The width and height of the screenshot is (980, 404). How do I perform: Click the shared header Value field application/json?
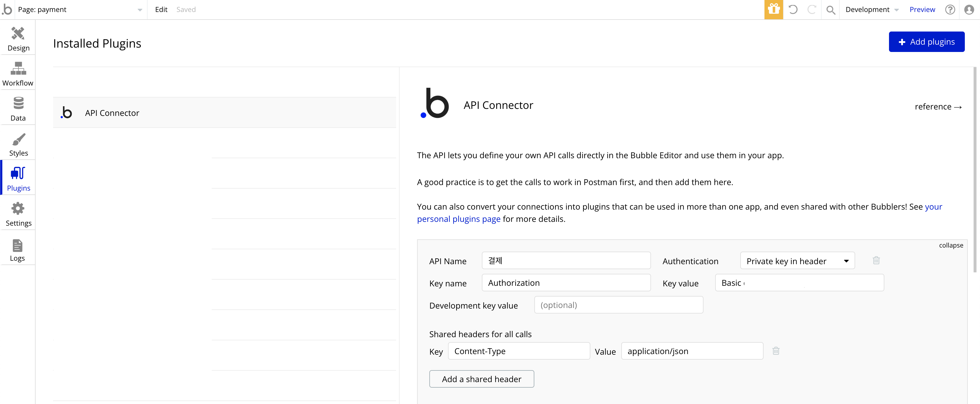click(692, 351)
